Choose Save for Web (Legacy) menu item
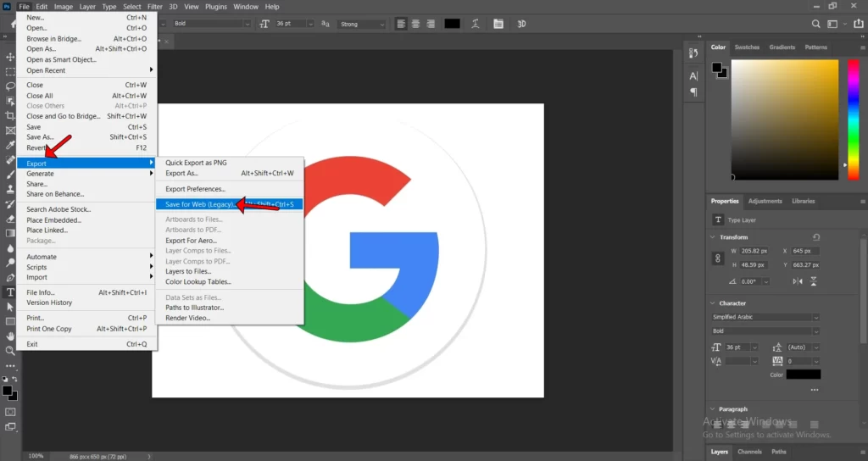 click(x=229, y=204)
